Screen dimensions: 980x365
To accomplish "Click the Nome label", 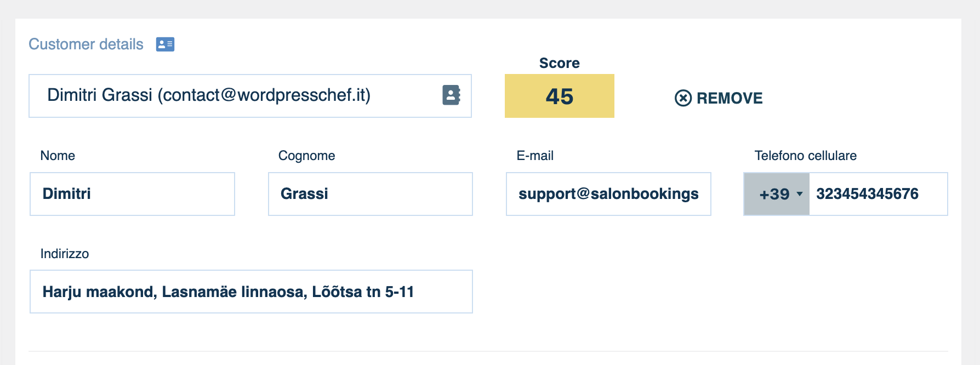I will tap(58, 156).
